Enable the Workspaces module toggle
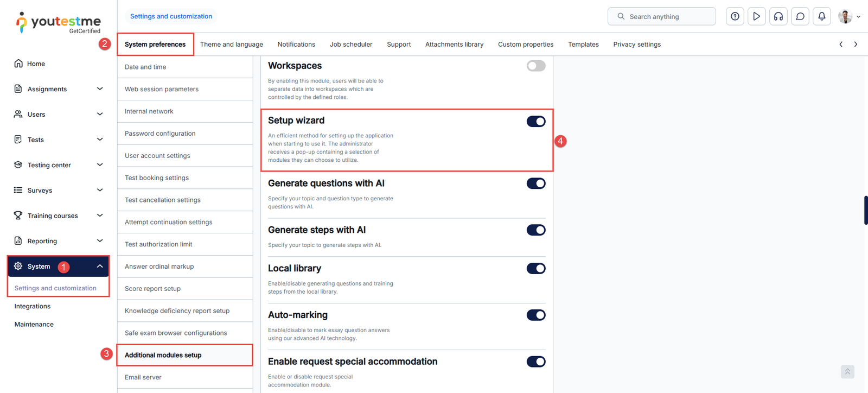 pyautogui.click(x=535, y=66)
